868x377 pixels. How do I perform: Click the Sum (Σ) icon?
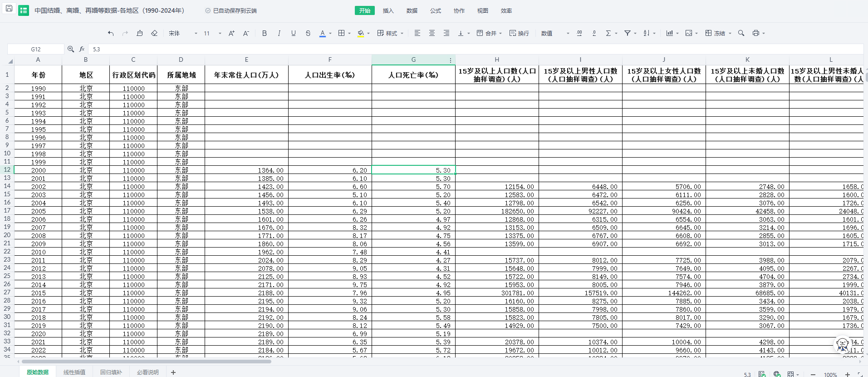(x=608, y=33)
